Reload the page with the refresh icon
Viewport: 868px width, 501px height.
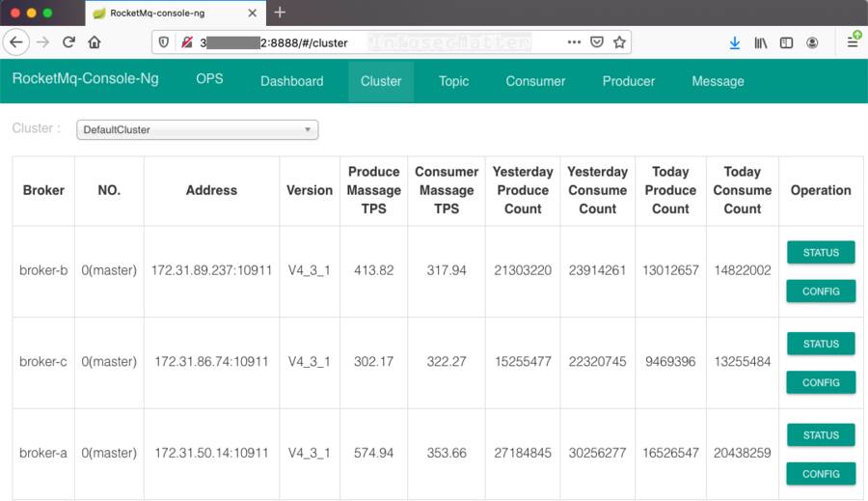tap(68, 42)
